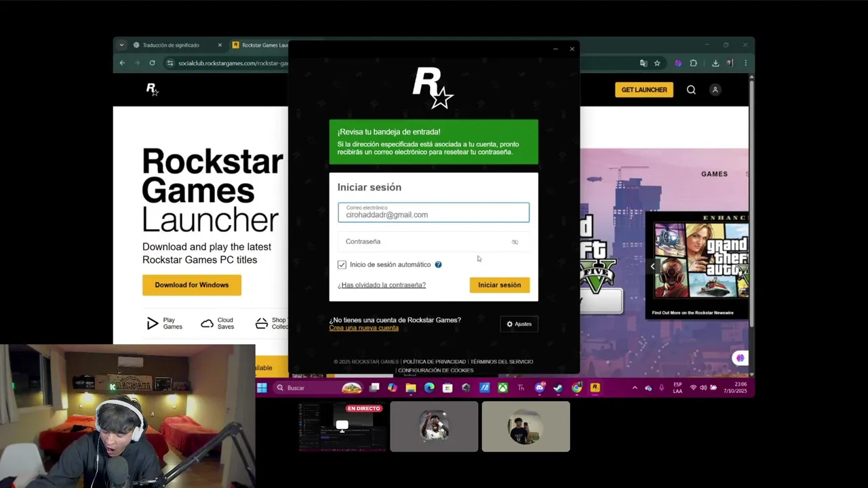
Task: Click the browser address bar URL
Action: (233, 63)
